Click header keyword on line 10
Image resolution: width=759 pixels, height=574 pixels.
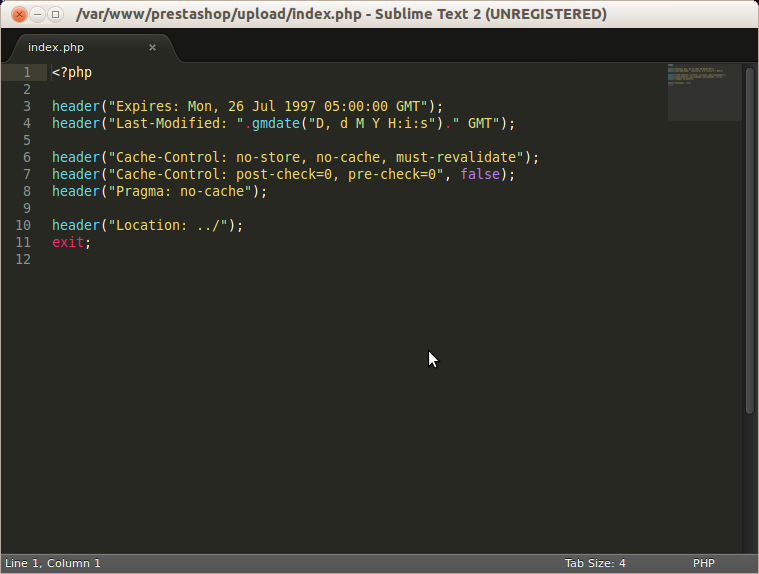coord(76,226)
